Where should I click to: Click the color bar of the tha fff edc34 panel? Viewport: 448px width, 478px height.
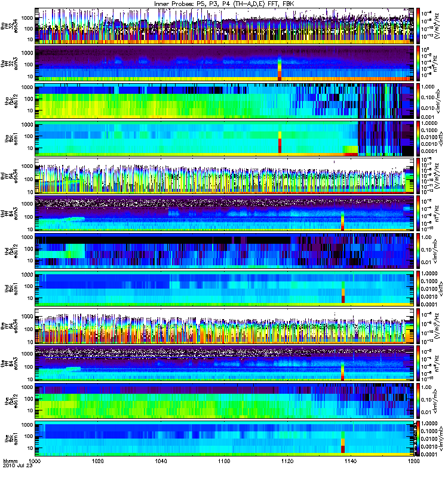click(x=418, y=26)
